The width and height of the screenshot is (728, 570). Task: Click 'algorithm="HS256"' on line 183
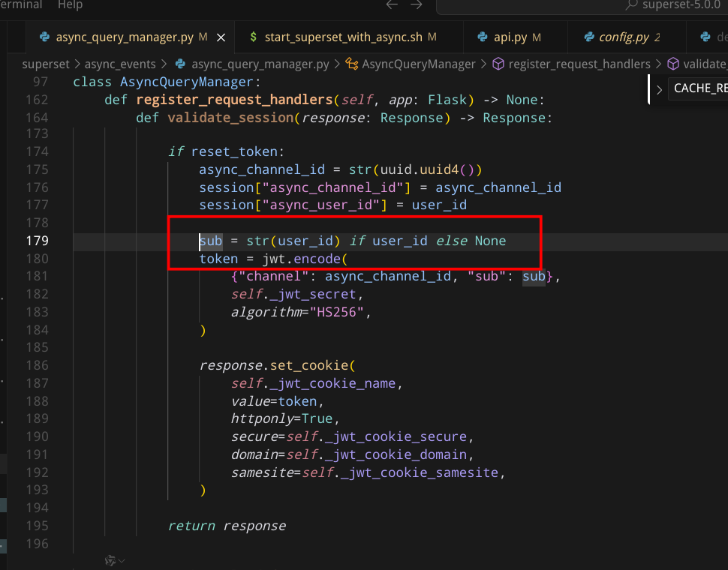click(297, 312)
